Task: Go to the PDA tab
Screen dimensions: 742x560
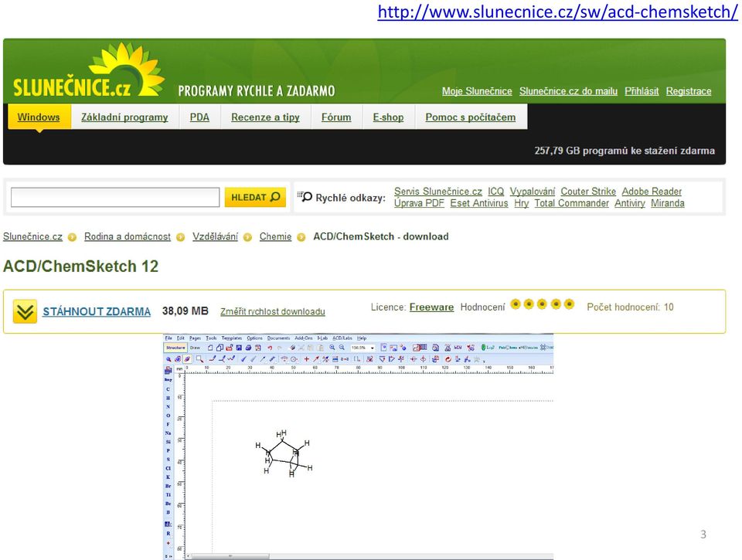Action: (199, 117)
